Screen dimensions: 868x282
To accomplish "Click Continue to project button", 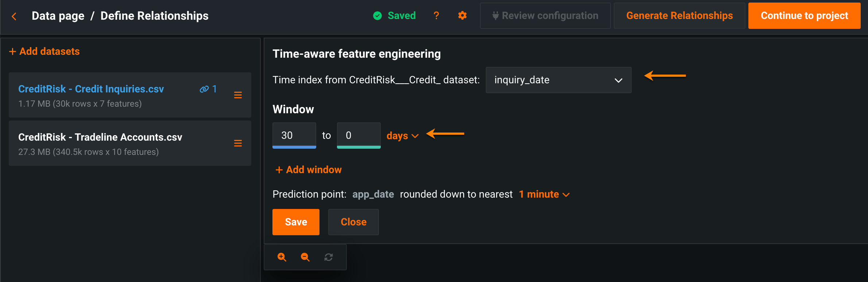I will pos(804,16).
